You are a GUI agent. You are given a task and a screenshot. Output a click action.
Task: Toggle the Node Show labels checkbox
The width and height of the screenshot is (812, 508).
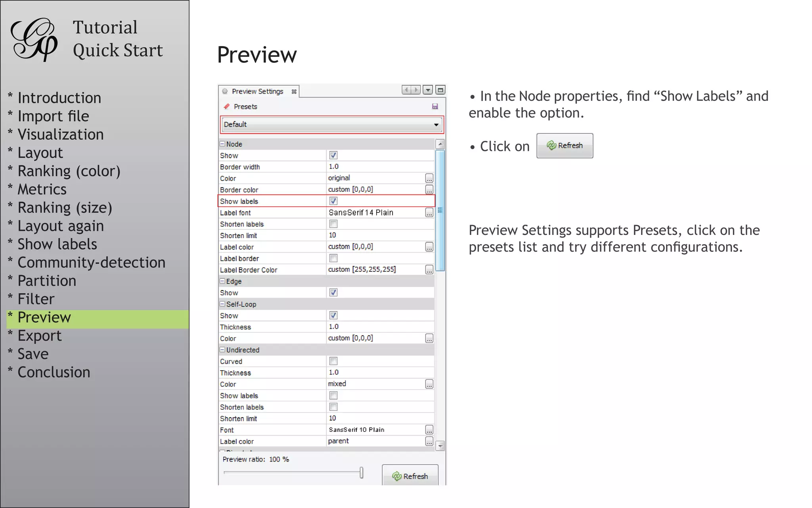coord(333,201)
